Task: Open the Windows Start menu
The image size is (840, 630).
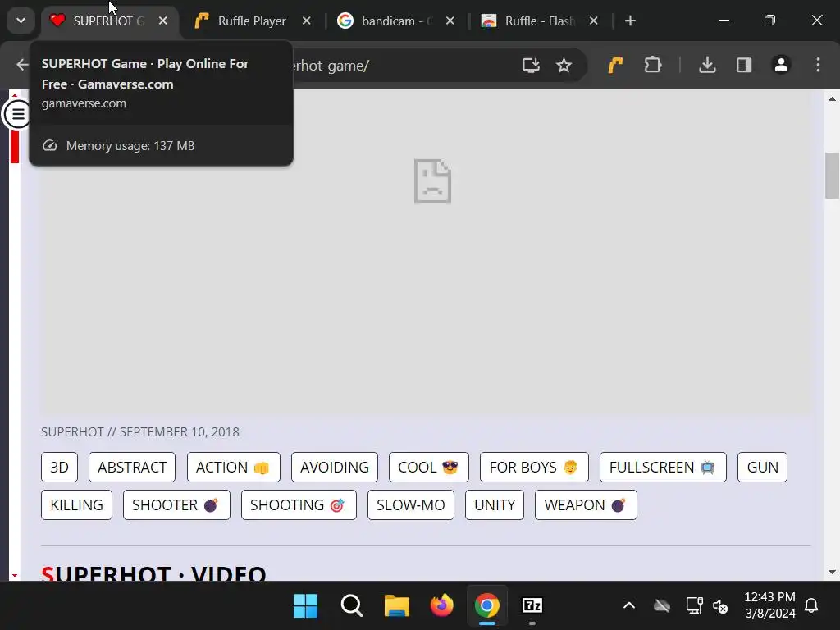Action: (305, 605)
